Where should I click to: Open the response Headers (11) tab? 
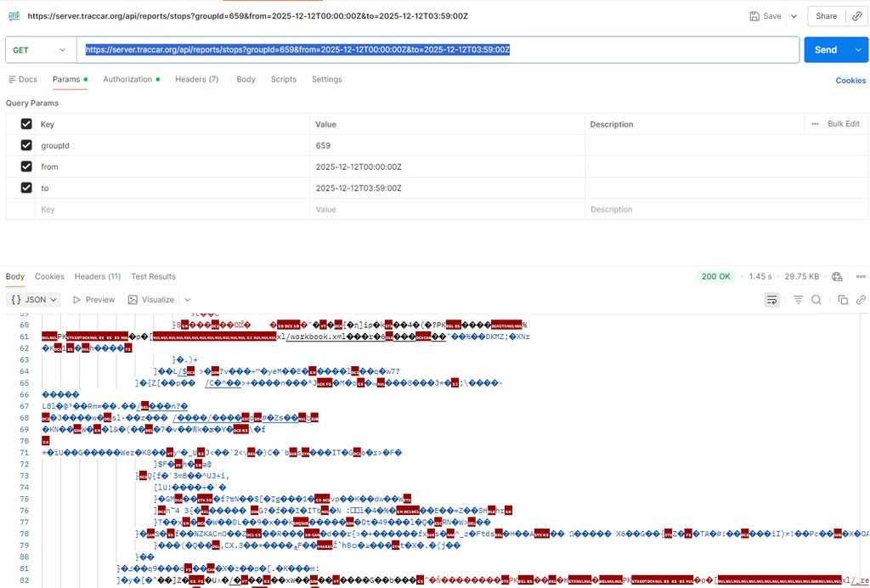tap(98, 276)
